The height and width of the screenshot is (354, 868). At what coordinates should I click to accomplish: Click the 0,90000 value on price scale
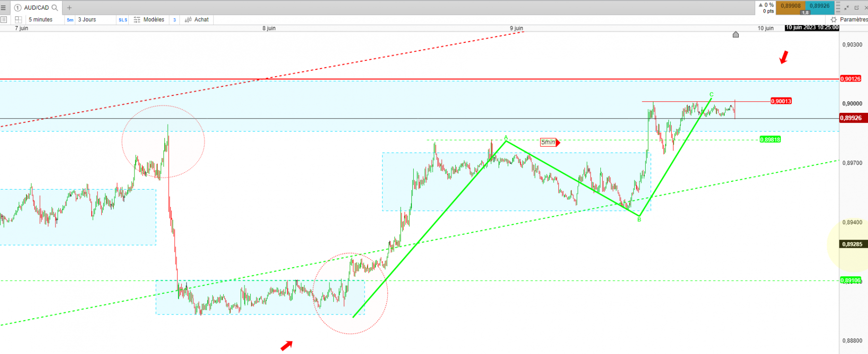(852, 104)
